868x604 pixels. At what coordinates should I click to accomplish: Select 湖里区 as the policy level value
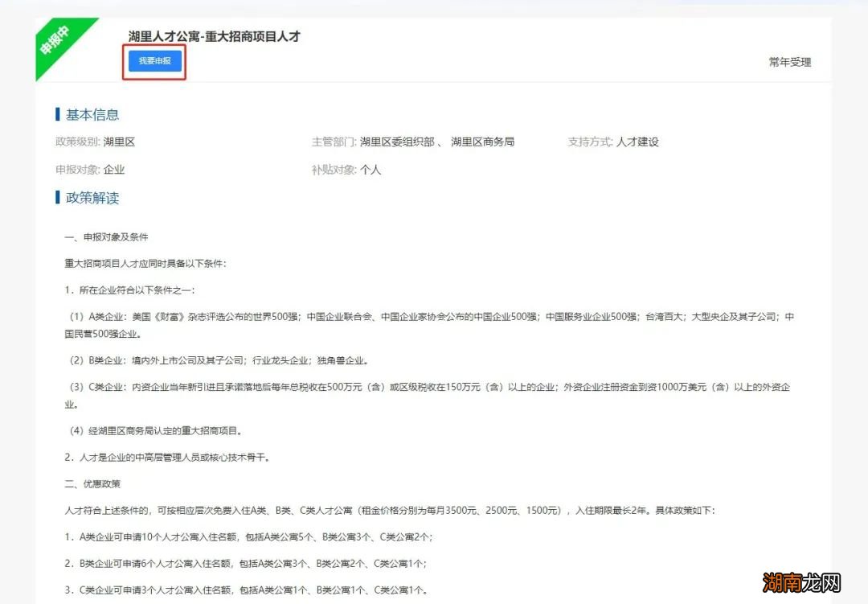point(120,142)
